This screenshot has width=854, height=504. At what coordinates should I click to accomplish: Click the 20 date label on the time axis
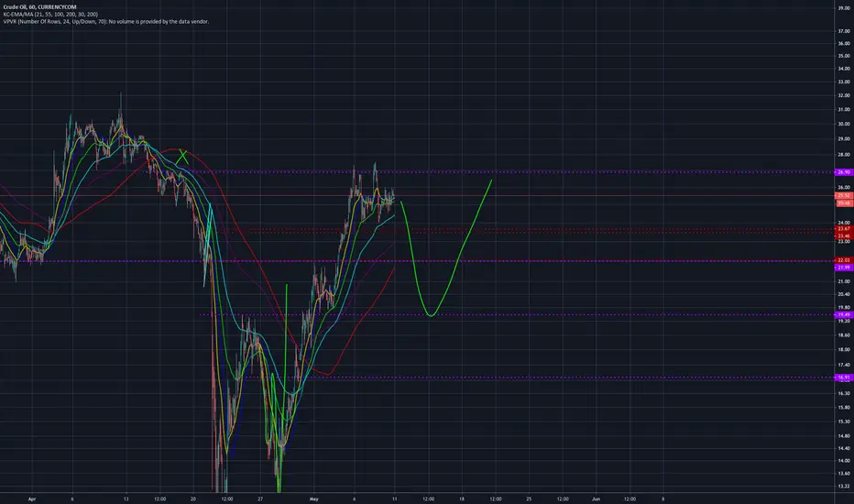[x=192, y=499]
